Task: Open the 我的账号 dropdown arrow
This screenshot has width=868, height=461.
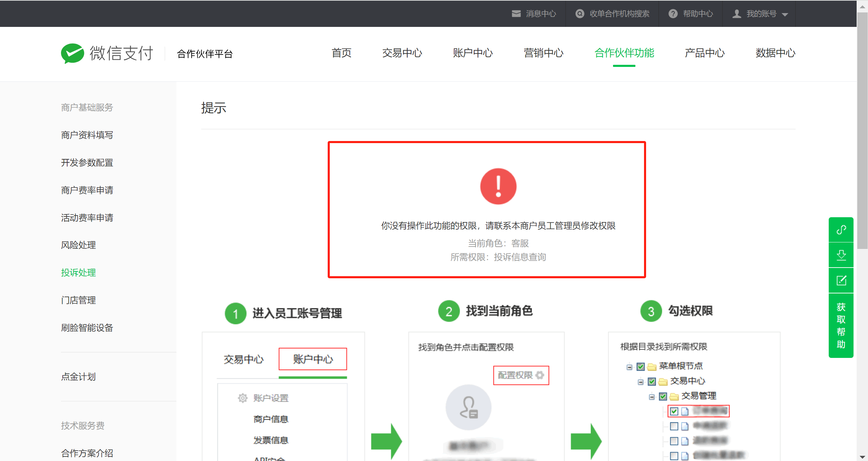Action: (x=785, y=14)
